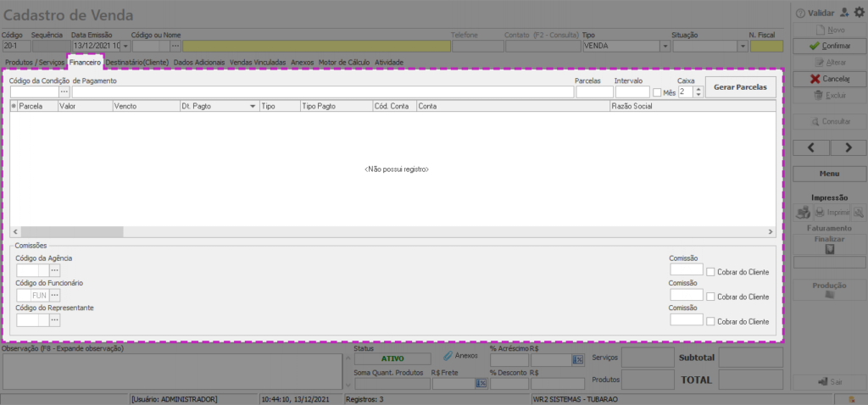868x405 pixels.
Task: Open lookup ellipsis for Código da Agência
Action: [55, 270]
